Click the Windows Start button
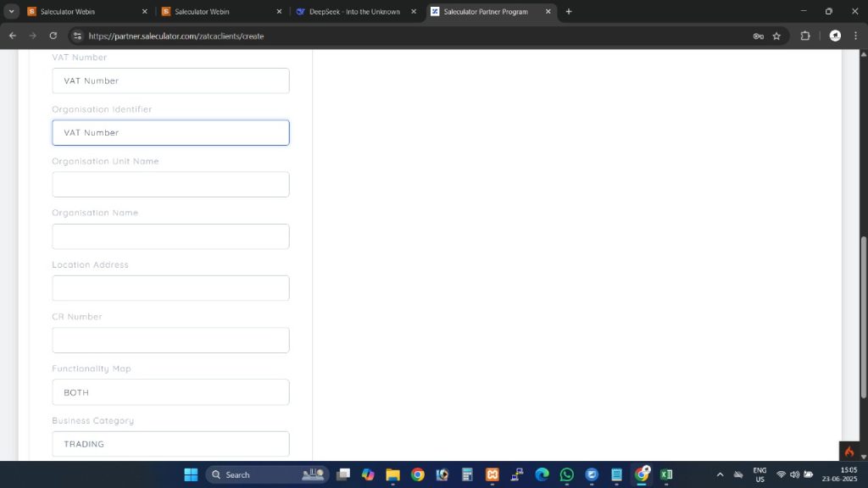This screenshot has height=488, width=868. [191, 474]
